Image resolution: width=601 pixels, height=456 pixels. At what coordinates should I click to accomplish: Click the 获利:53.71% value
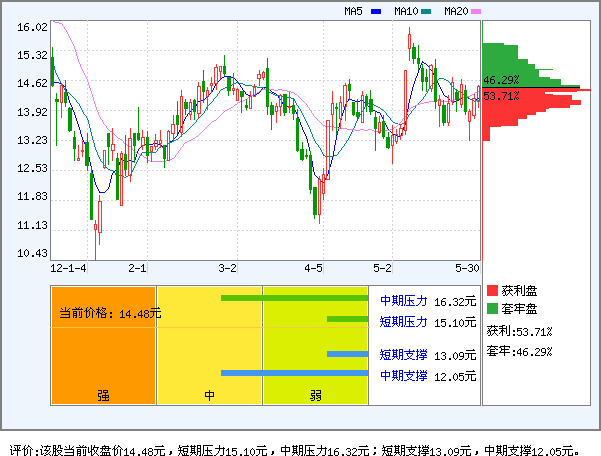[519, 331]
